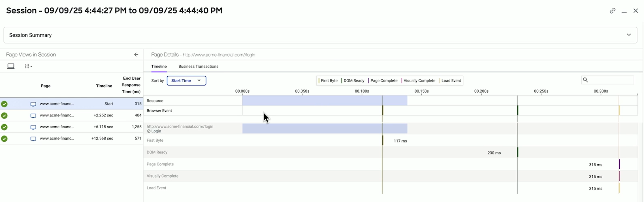Open the acme-financial login URL resource link

pos(180,127)
